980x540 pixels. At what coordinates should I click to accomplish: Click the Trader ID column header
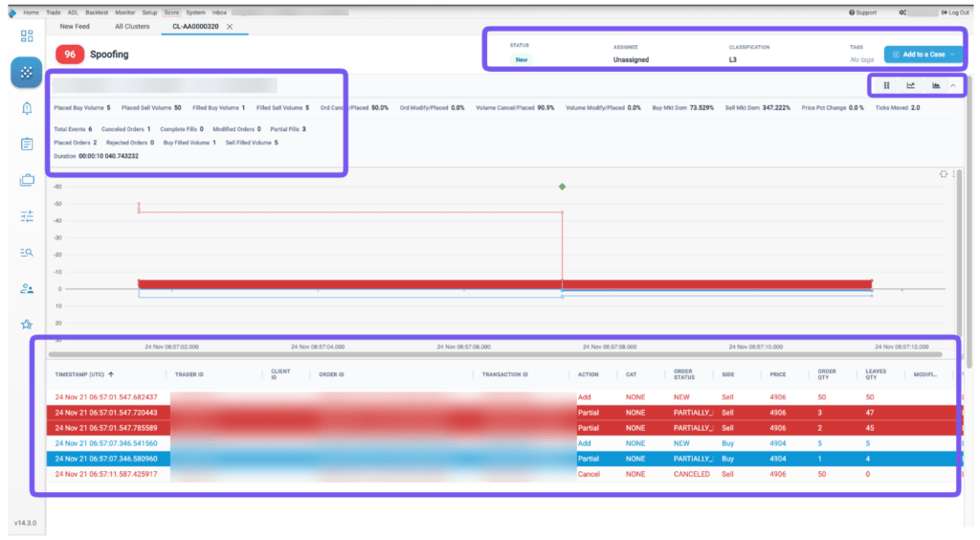tap(189, 374)
